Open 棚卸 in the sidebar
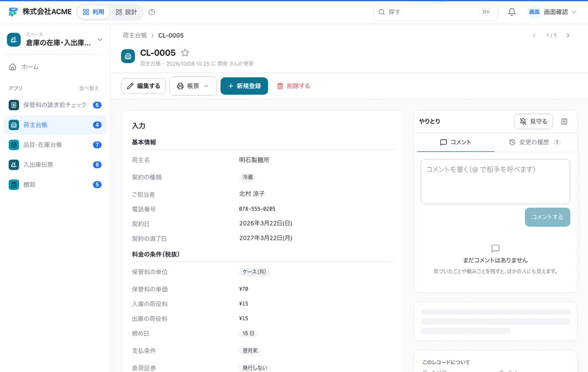The height and width of the screenshot is (372, 588). (55, 184)
